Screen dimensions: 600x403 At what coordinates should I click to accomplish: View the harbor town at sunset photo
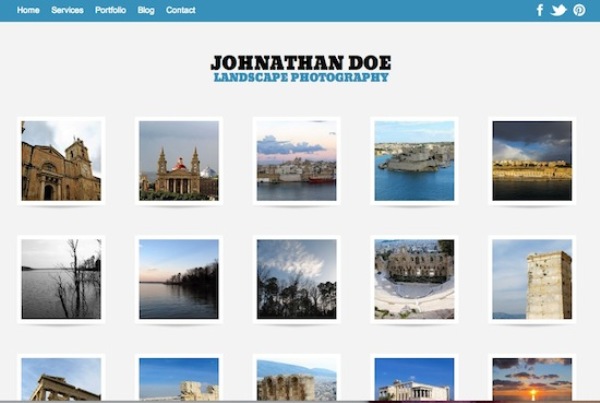pyautogui.click(x=297, y=161)
